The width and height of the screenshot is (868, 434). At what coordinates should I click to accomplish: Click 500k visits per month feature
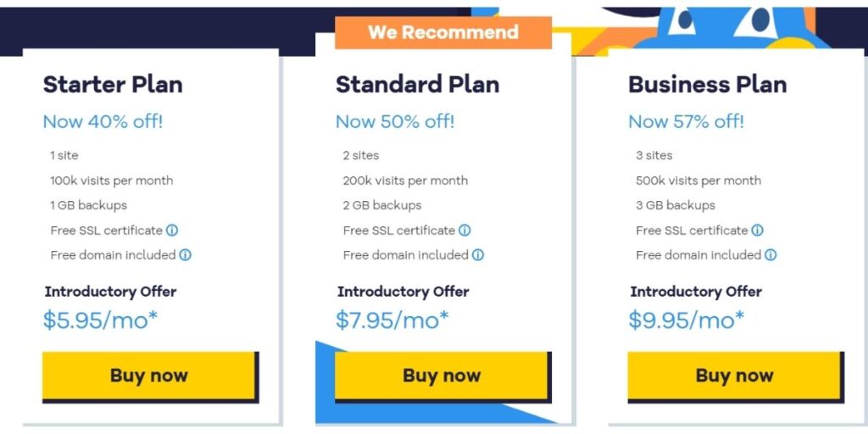(x=698, y=181)
